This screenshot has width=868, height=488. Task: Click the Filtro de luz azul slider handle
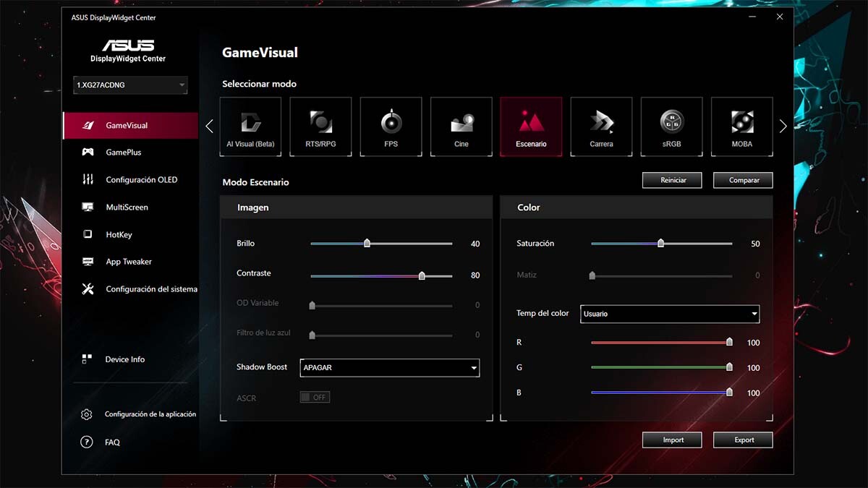(312, 335)
